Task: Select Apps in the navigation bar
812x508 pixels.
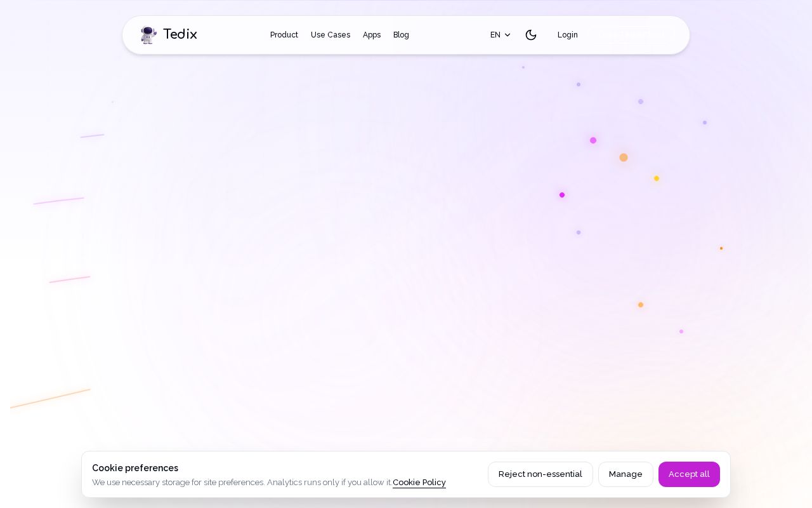Action: tap(372, 35)
